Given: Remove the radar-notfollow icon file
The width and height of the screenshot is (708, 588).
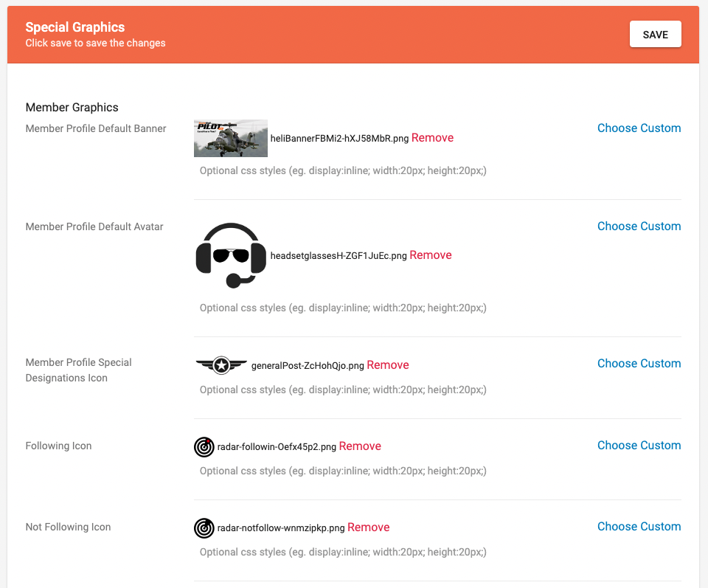Looking at the screenshot, I should (x=368, y=528).
